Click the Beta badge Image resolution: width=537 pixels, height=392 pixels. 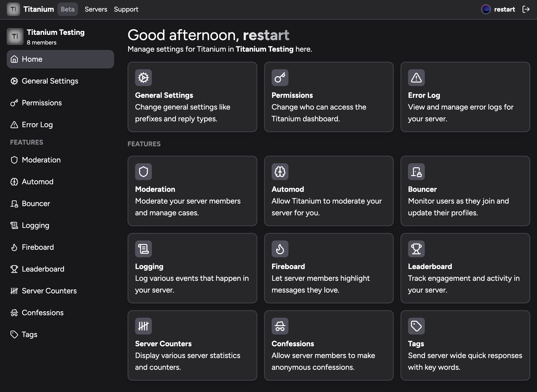(x=68, y=9)
